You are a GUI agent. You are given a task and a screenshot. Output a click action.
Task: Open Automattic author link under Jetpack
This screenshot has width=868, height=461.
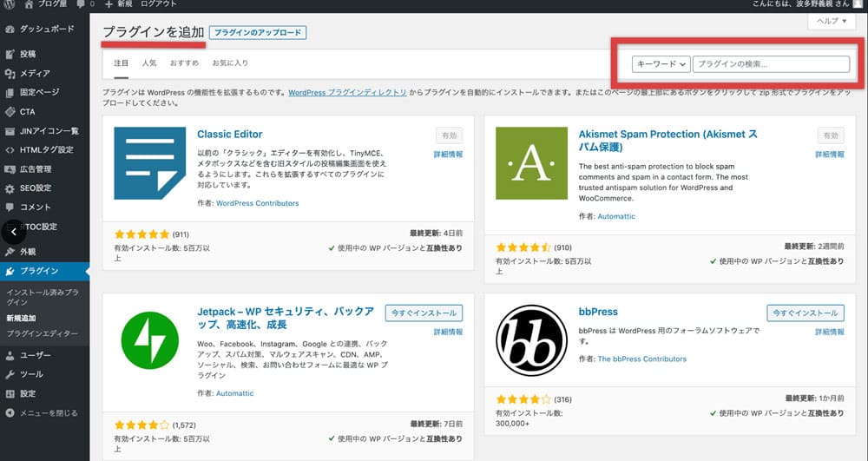234,393
